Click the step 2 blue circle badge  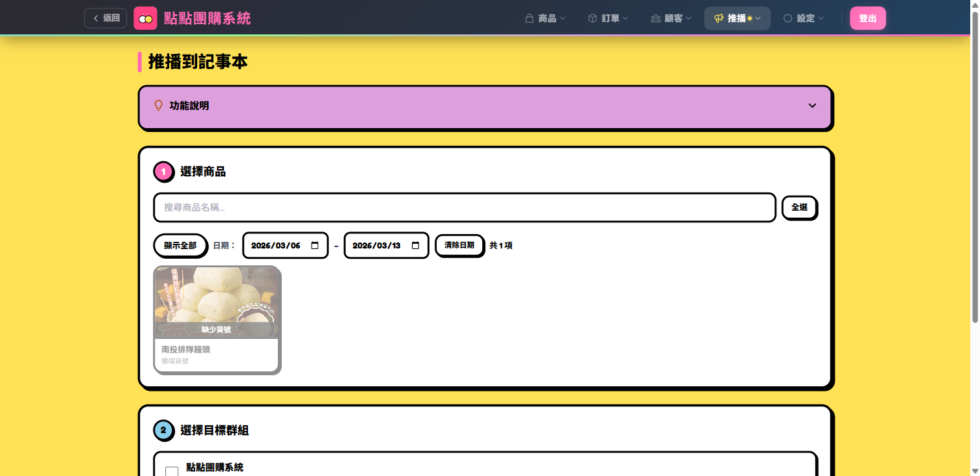pyautogui.click(x=163, y=430)
